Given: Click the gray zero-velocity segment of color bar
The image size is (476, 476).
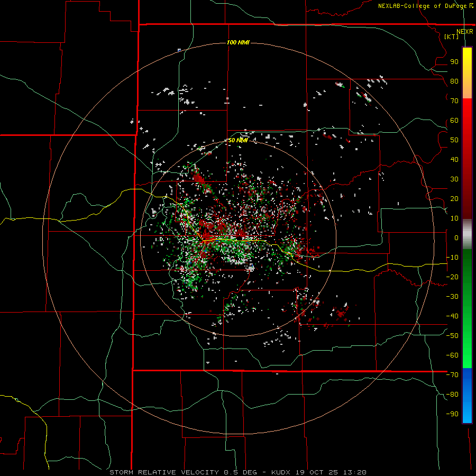Looking at the screenshot, I should pyautogui.click(x=467, y=234).
